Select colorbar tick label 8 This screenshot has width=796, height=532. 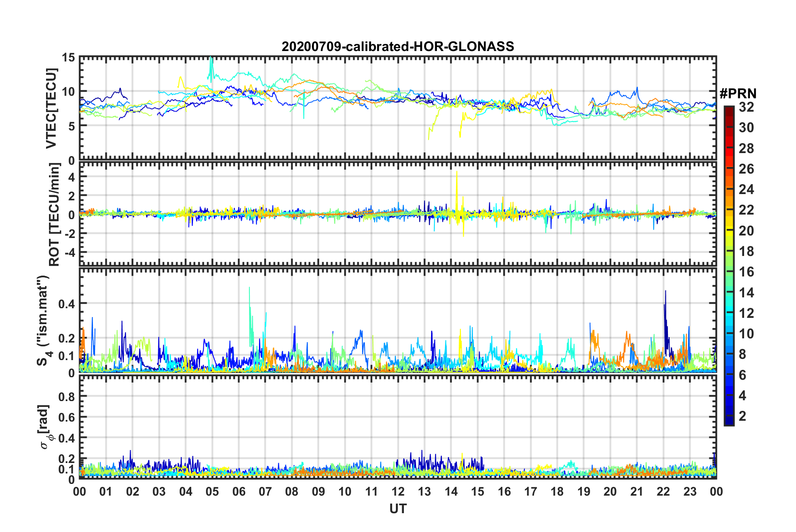(742, 354)
